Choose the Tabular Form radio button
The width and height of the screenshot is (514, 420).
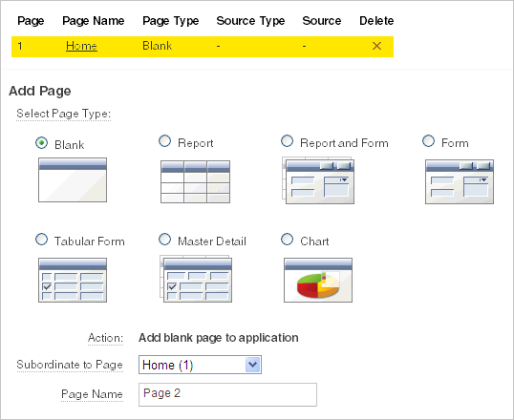42,240
